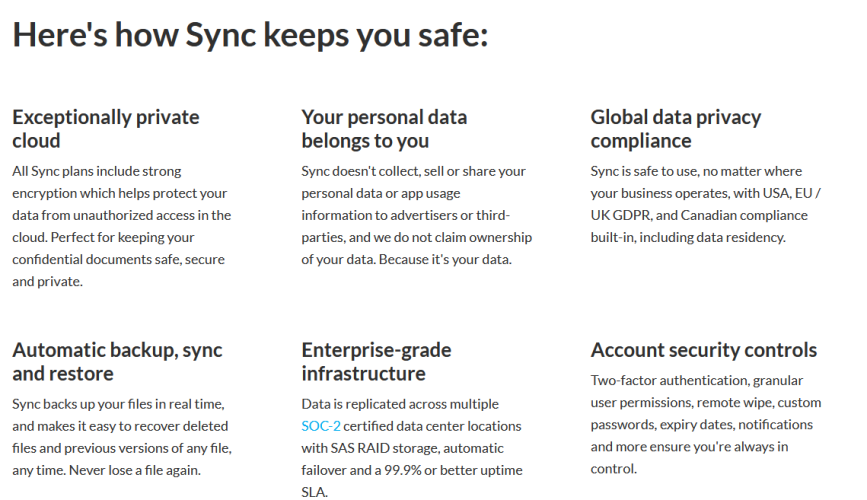The width and height of the screenshot is (867, 500).
Task: Click the 'Account security controls' heading
Action: 703,350
